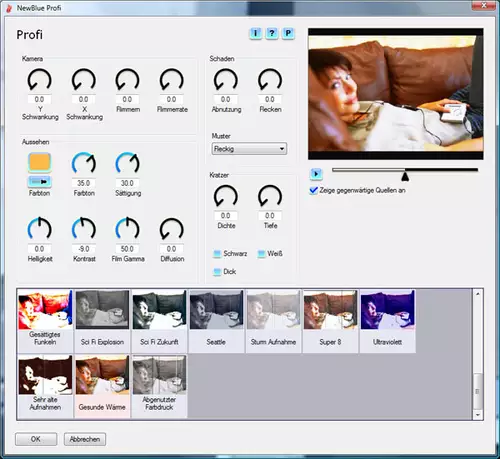Click preset list scroll up arrow
The width and height of the screenshot is (500, 459).
point(478,294)
